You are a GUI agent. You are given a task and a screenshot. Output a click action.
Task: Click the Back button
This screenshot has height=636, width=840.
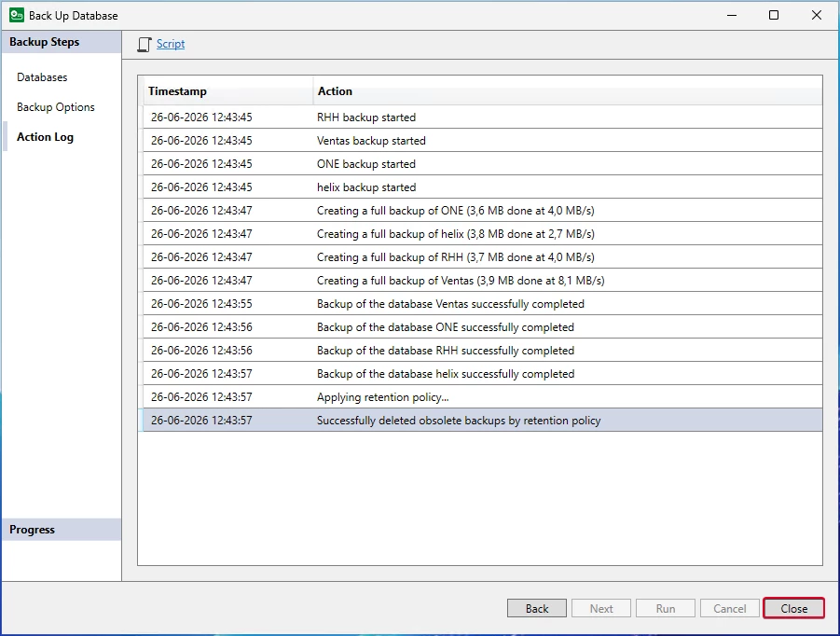537,609
